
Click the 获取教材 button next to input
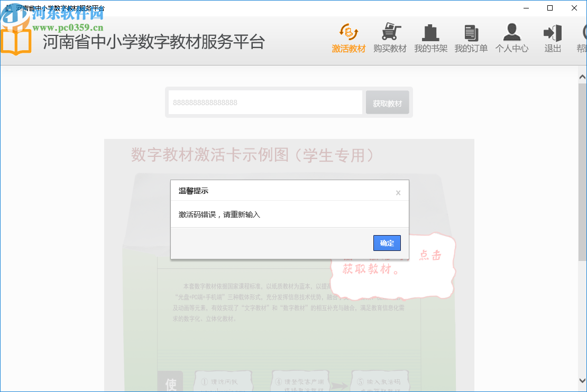(x=387, y=102)
